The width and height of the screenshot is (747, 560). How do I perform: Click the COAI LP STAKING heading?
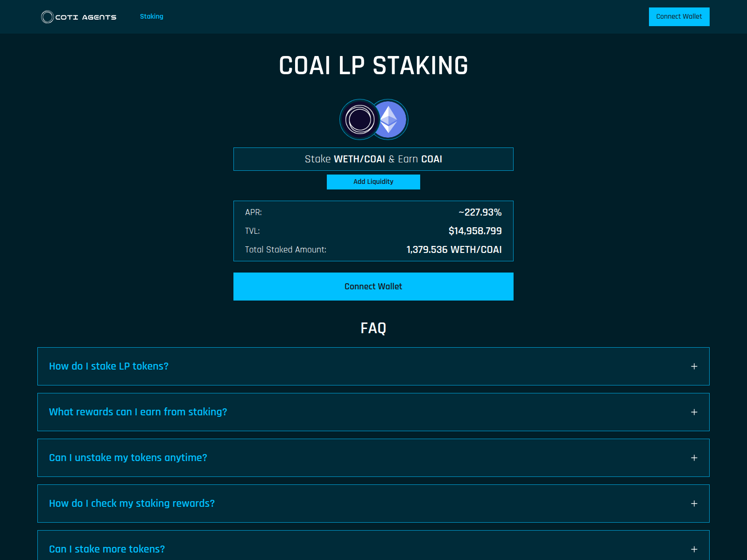(x=373, y=65)
